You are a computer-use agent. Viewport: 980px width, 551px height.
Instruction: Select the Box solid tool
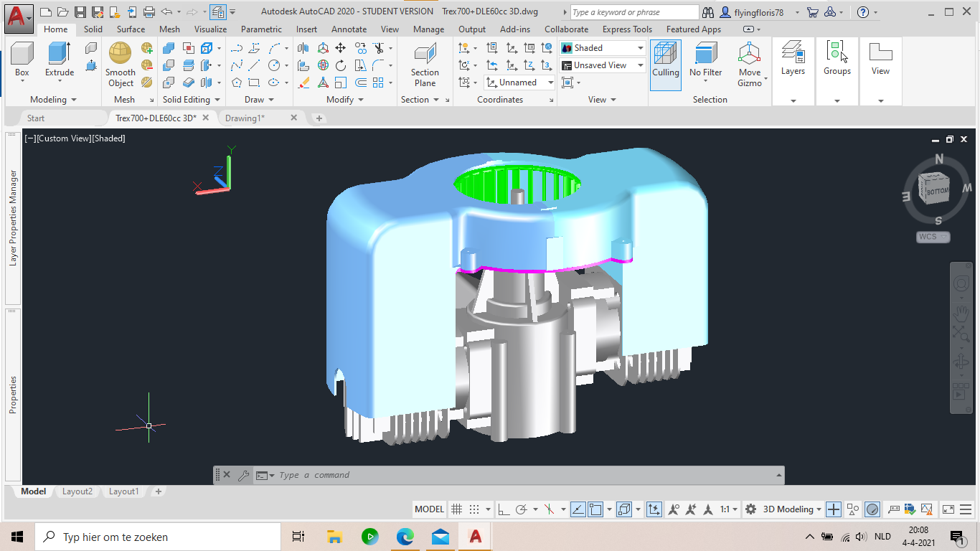[22, 60]
